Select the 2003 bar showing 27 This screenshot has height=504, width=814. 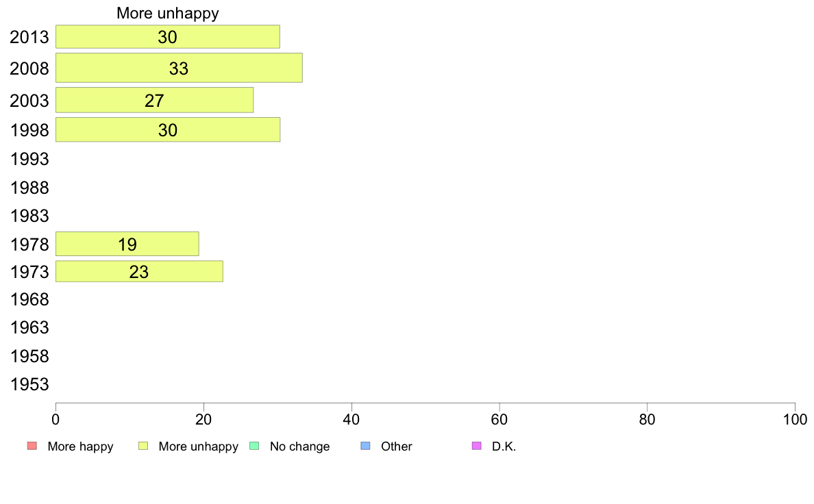click(x=155, y=100)
